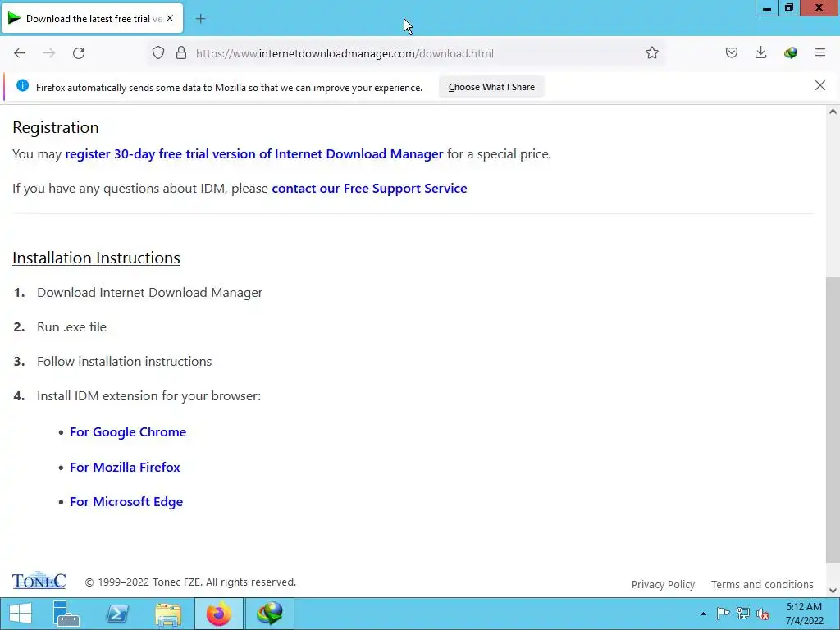
Task: Launch PowerShell from the taskbar
Action: click(117, 614)
